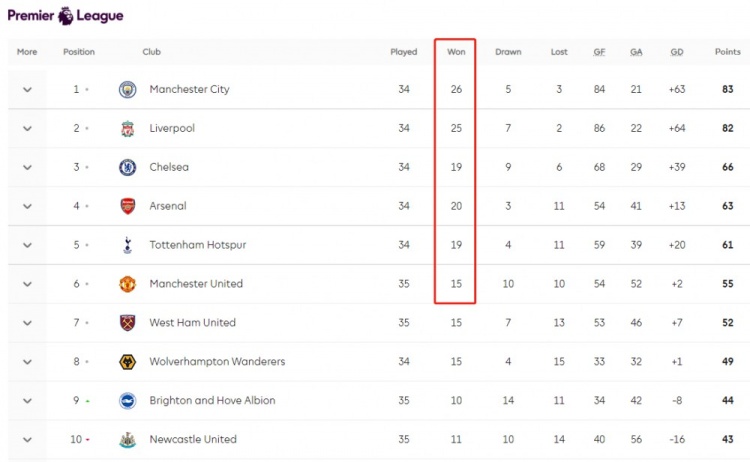750x462 pixels.
Task: Click the Wolverhampton Wanderers wolf badge
Action: [x=128, y=362]
